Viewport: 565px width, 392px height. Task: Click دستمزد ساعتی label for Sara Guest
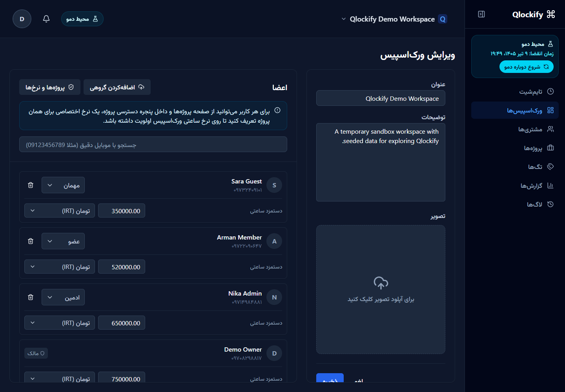click(x=266, y=211)
